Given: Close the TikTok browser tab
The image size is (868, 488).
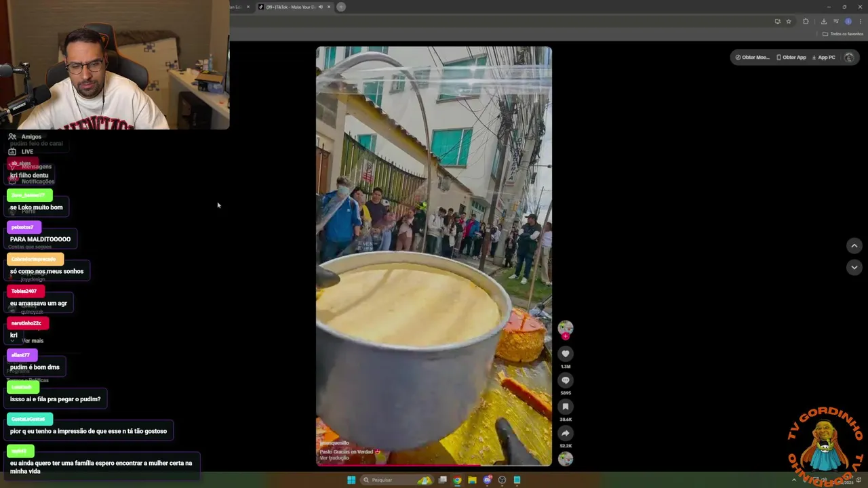Looking at the screenshot, I should [329, 7].
